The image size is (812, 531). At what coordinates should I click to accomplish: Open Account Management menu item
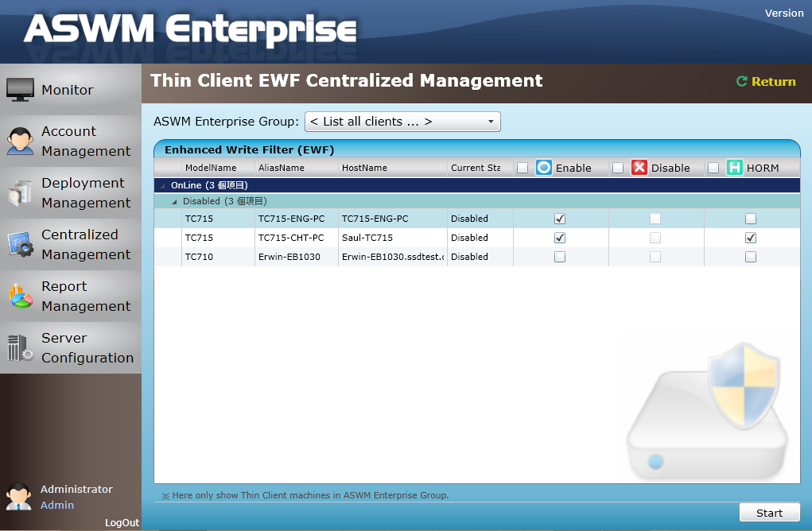pos(71,141)
